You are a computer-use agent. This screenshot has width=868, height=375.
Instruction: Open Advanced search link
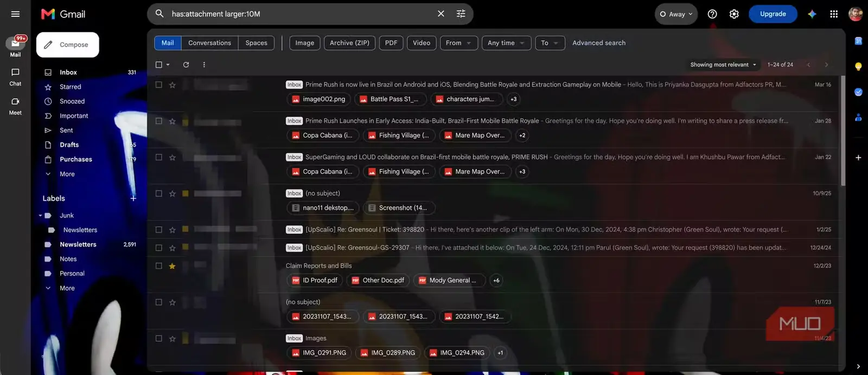point(599,43)
